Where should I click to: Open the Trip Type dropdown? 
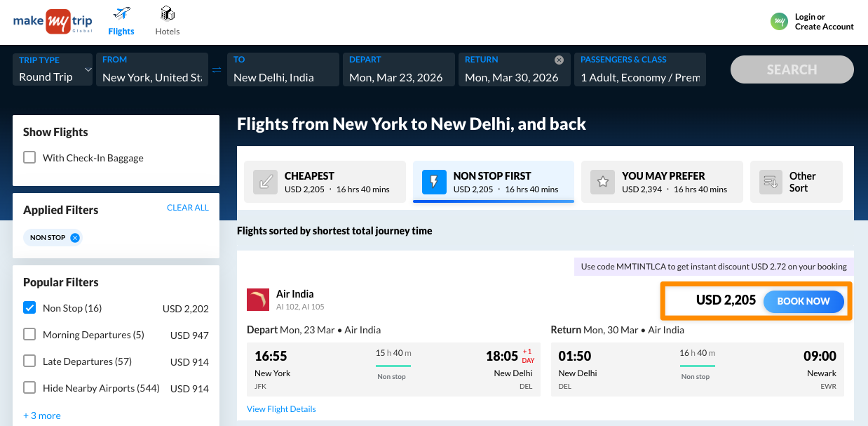click(53, 69)
